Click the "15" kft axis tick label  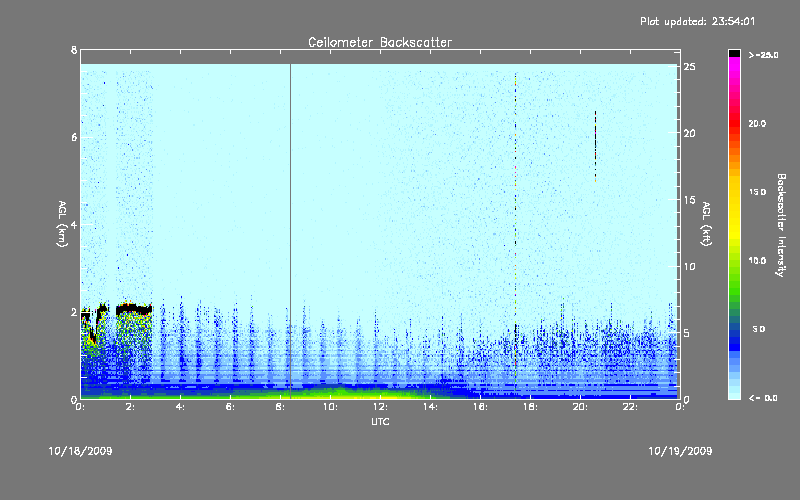click(690, 199)
